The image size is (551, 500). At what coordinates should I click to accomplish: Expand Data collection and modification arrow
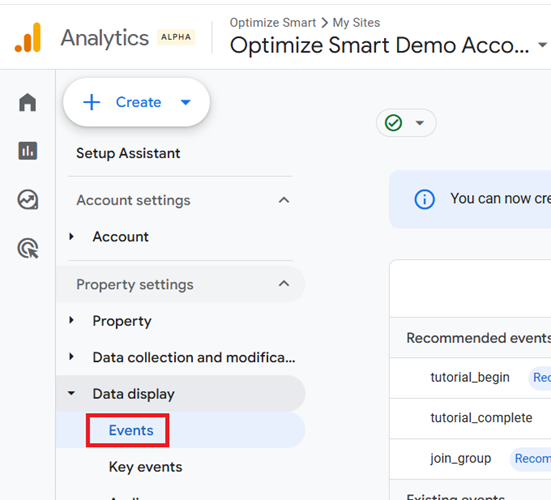click(71, 357)
